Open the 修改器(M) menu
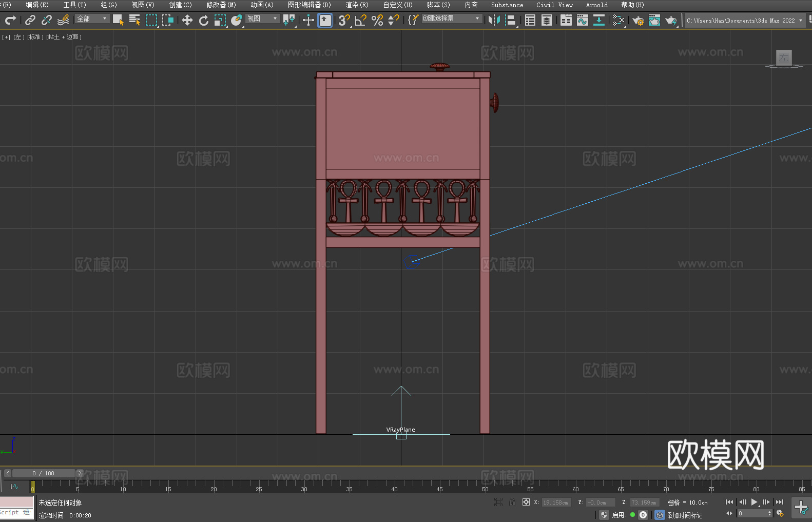 pyautogui.click(x=221, y=5)
